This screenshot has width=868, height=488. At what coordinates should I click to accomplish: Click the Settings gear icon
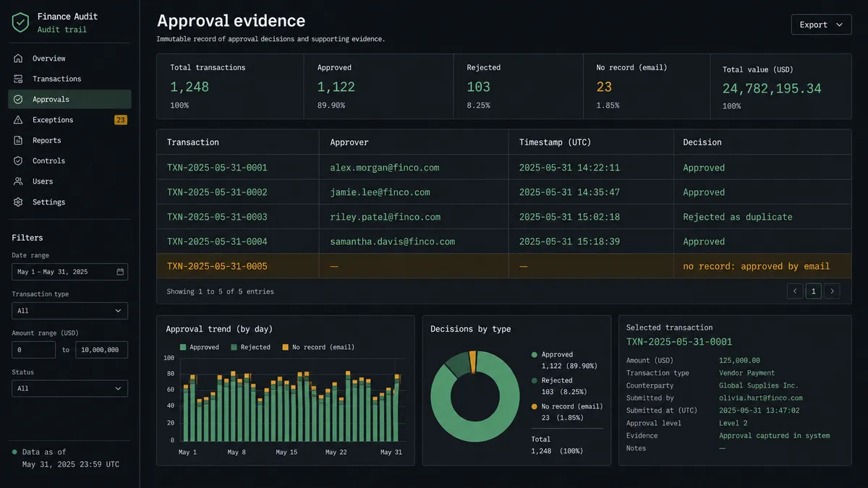(18, 202)
